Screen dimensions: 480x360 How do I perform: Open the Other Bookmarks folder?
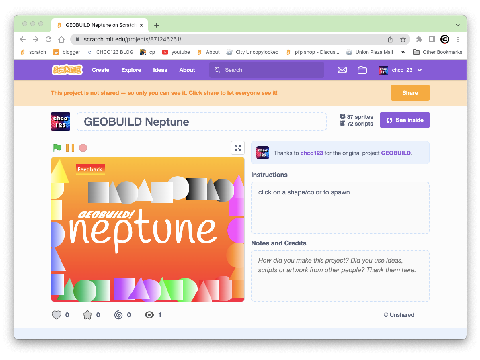click(437, 52)
